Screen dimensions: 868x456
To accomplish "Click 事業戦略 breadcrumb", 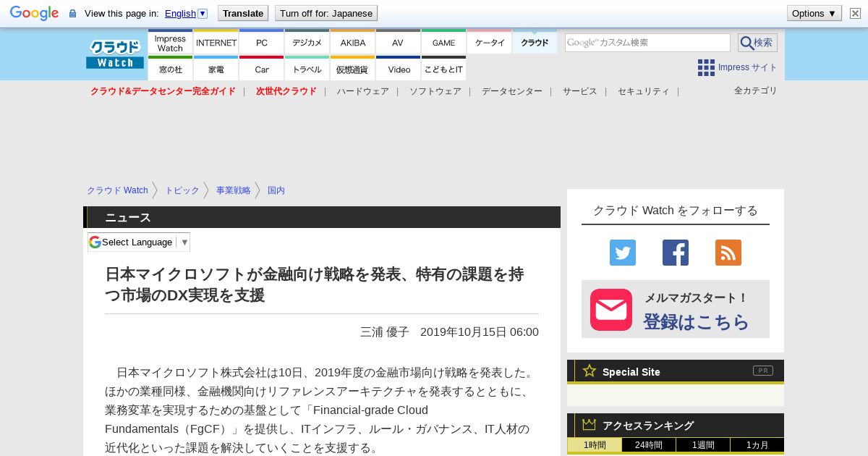I will [233, 190].
